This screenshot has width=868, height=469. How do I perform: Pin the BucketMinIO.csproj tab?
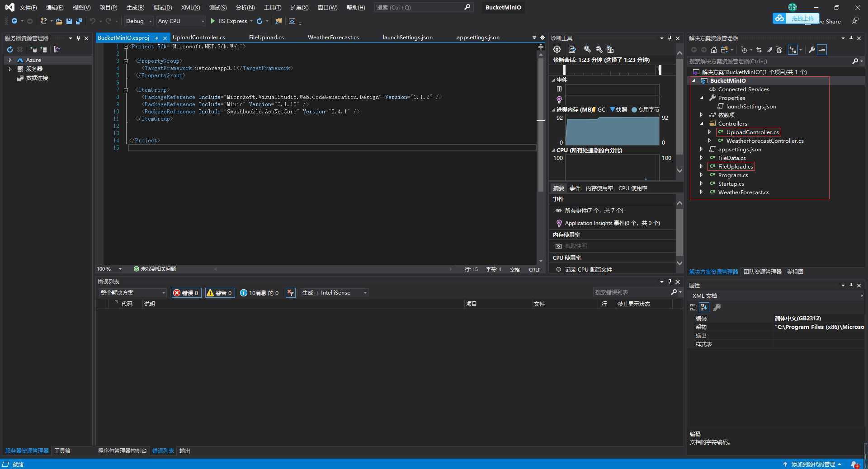tap(156, 38)
